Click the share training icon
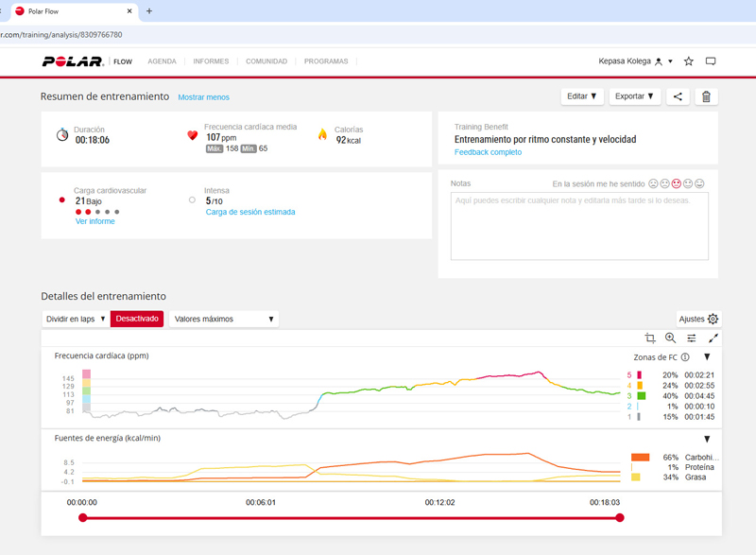The width and height of the screenshot is (756, 555). [x=678, y=96]
